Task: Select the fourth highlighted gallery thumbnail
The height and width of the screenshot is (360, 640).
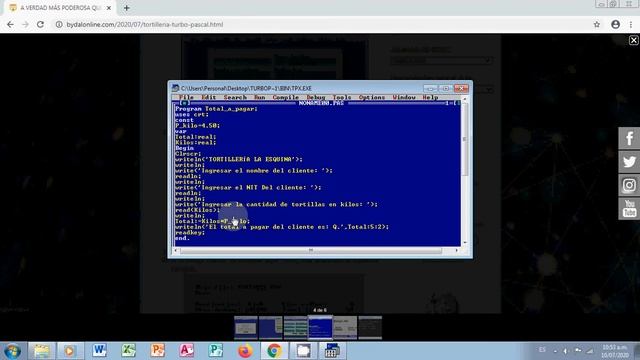Action: point(320,327)
